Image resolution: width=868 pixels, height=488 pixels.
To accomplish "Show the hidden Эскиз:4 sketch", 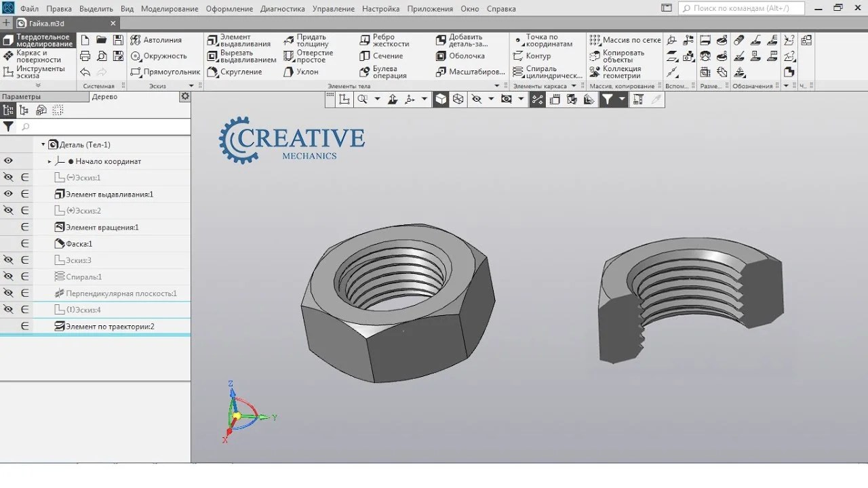I will 8,310.
